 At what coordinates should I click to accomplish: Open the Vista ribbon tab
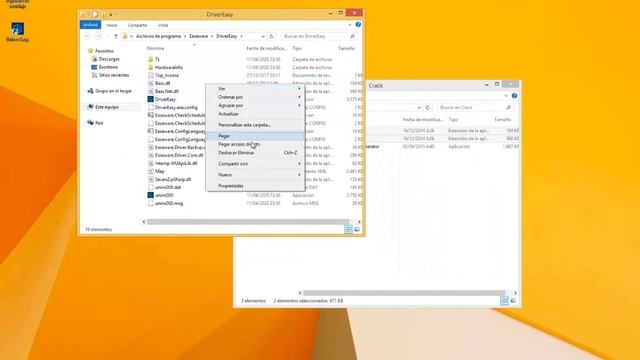163,25
